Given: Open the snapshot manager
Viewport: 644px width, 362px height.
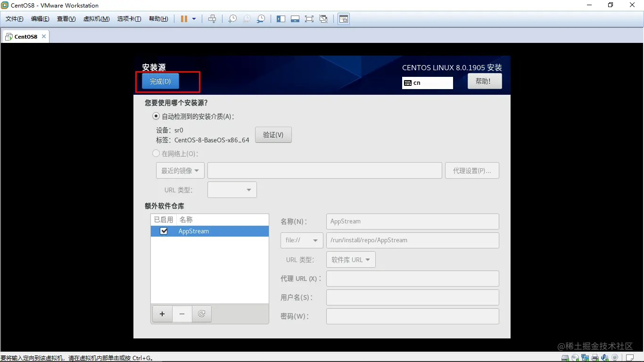Looking at the screenshot, I should [261, 19].
